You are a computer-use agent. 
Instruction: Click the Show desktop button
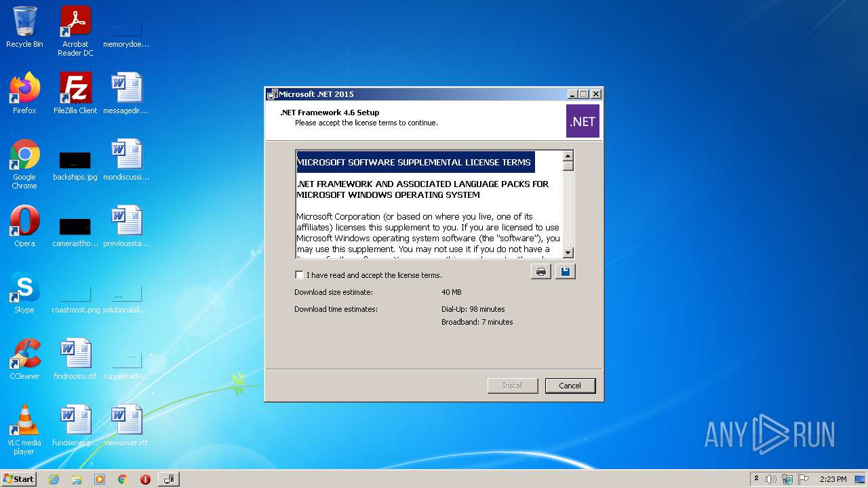[860, 479]
